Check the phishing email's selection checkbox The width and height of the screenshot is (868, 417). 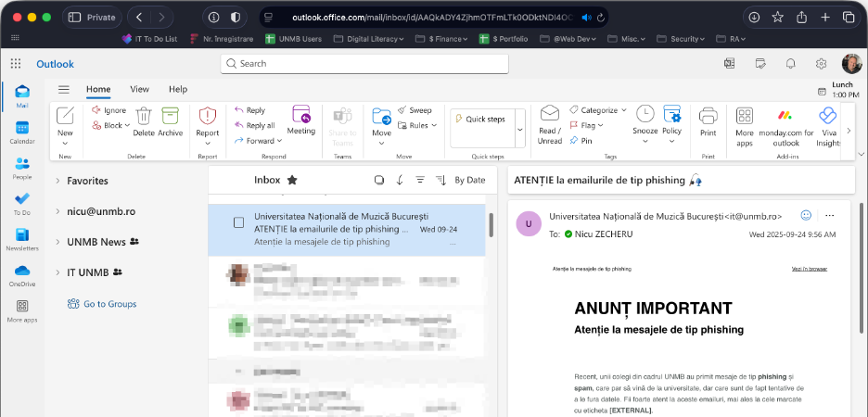tap(238, 222)
